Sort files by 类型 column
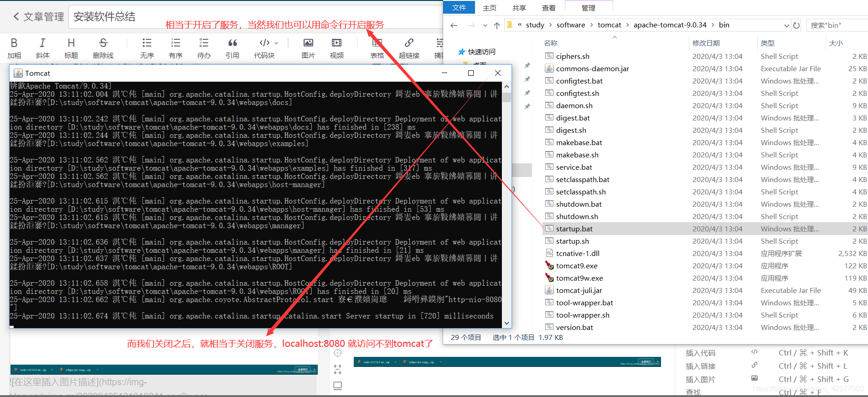This screenshot has height=397, width=868. click(x=767, y=43)
